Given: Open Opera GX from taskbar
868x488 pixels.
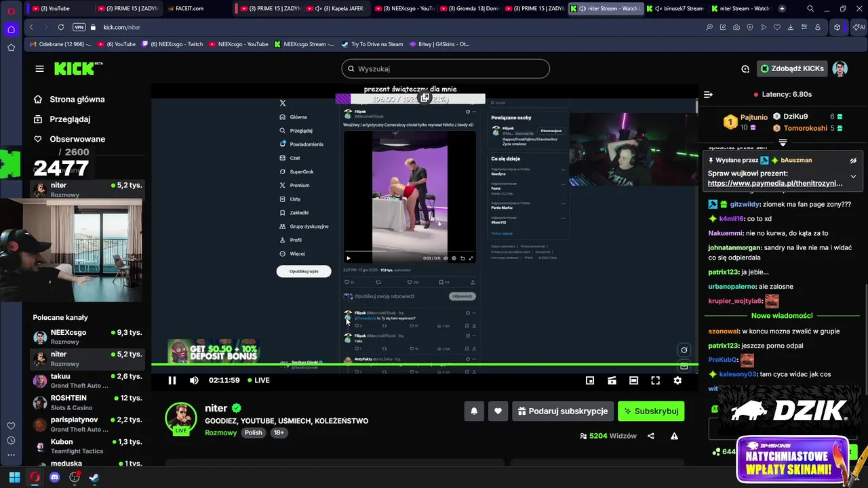Looking at the screenshot, I should click(x=35, y=477).
